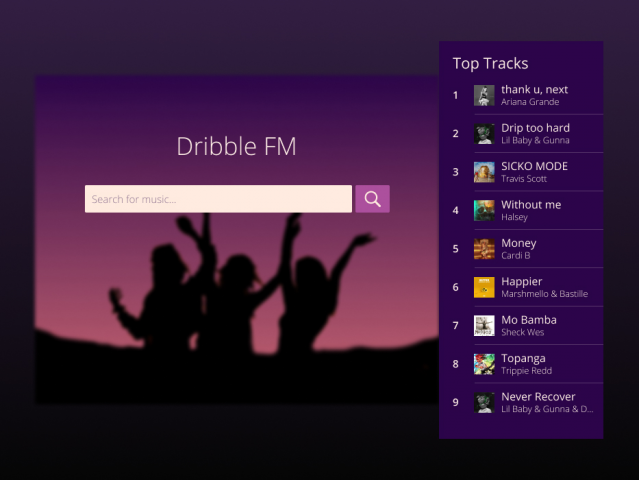The height and width of the screenshot is (480, 639).
Task: Click artist Lil Baby & Gunna under Drip too hard
Action: click(535, 140)
